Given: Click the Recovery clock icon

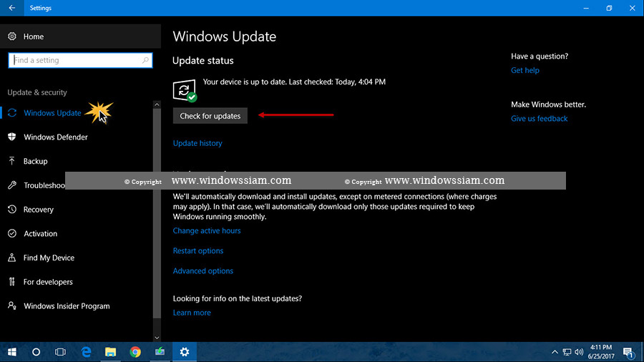Looking at the screenshot, I should (x=12, y=210).
